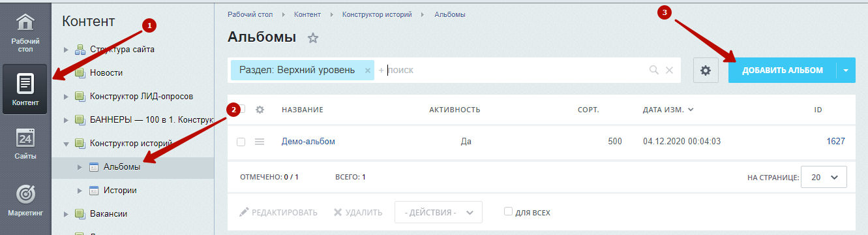Open the row actions menu for Демо-альбом
This screenshot has height=235, width=868.
260,142
